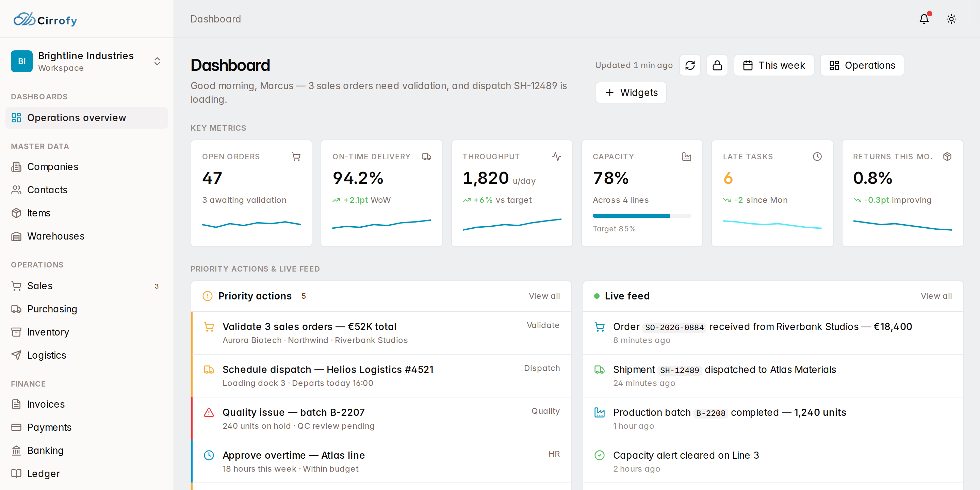This screenshot has height=490, width=980.
Task: Click the Invoices document icon
Action: (16, 404)
